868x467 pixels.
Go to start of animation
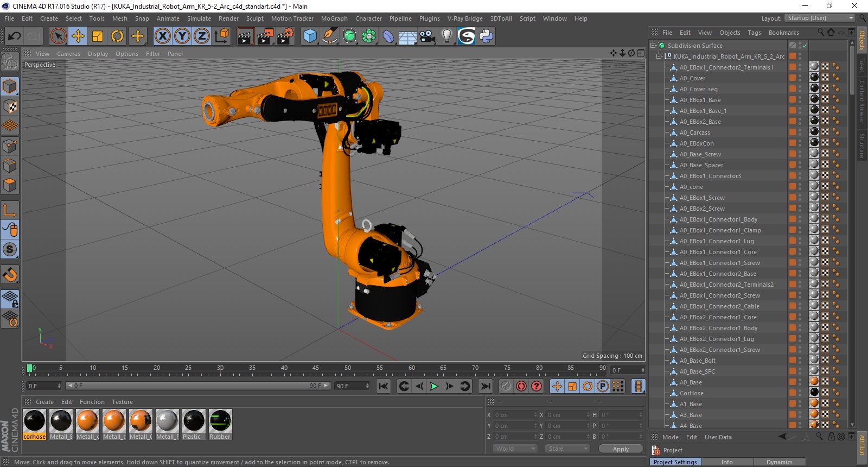(x=384, y=386)
